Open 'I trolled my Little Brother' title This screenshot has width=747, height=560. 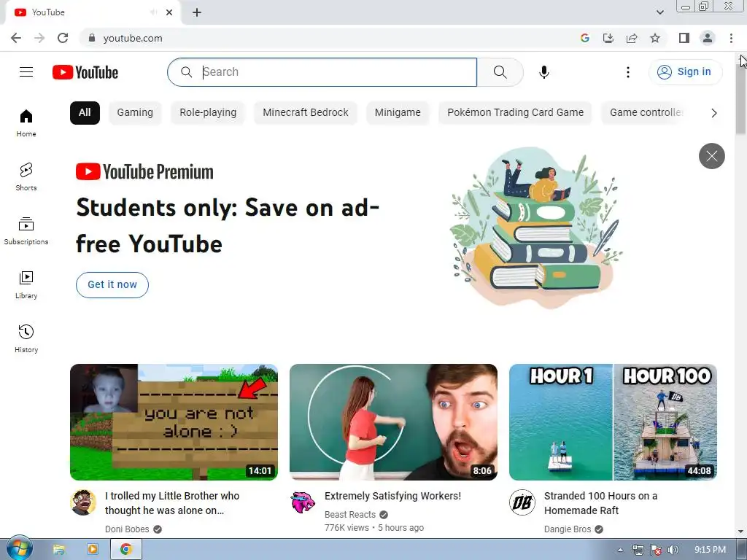click(172, 503)
